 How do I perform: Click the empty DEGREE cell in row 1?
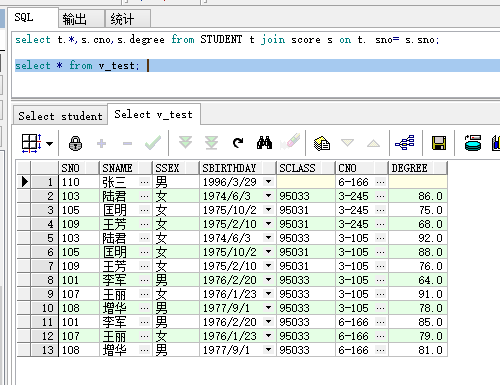pos(418,182)
